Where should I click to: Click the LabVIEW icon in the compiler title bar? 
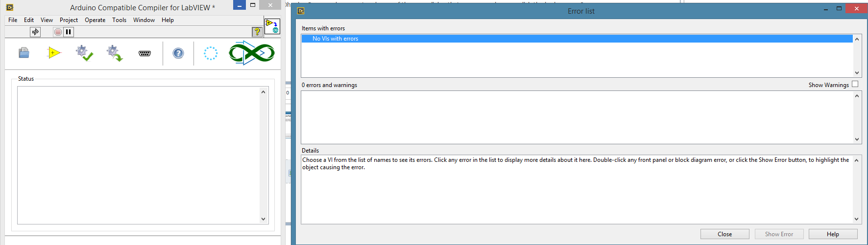(x=9, y=7)
